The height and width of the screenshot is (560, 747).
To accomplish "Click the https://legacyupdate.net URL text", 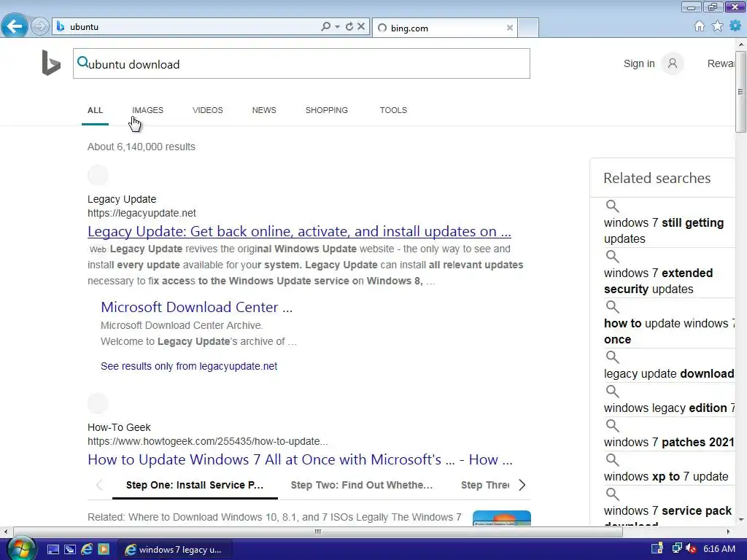I will tap(142, 214).
